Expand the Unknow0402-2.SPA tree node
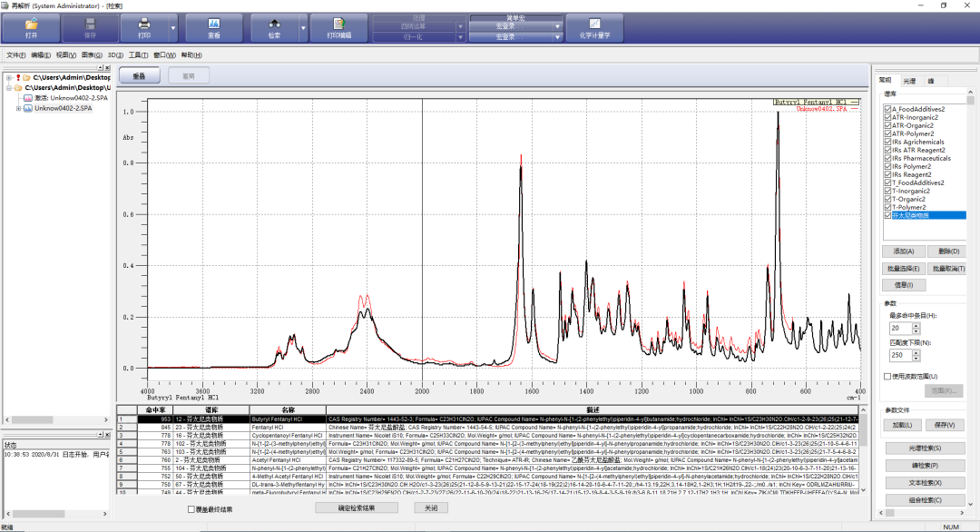This screenshot has height=532, width=980. click(x=18, y=108)
